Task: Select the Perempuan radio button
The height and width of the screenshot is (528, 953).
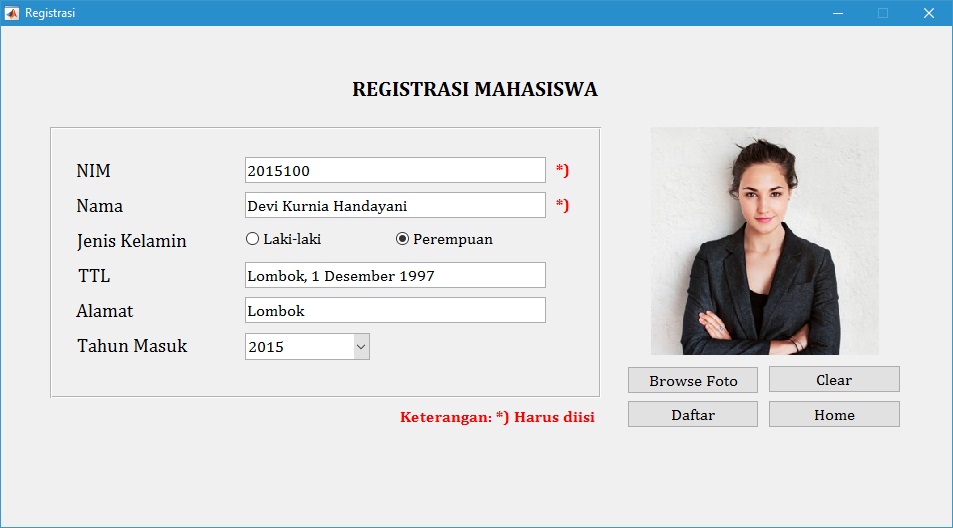Action: click(x=402, y=239)
